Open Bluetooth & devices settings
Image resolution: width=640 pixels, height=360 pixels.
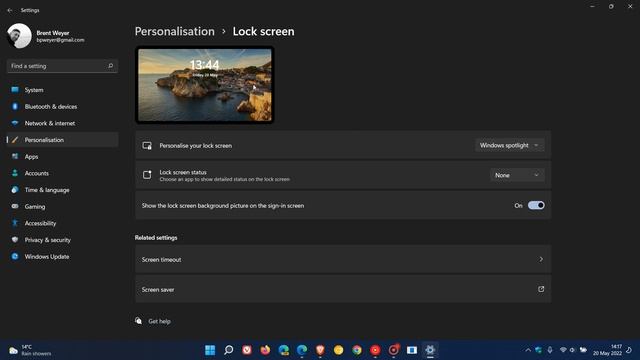(62, 107)
